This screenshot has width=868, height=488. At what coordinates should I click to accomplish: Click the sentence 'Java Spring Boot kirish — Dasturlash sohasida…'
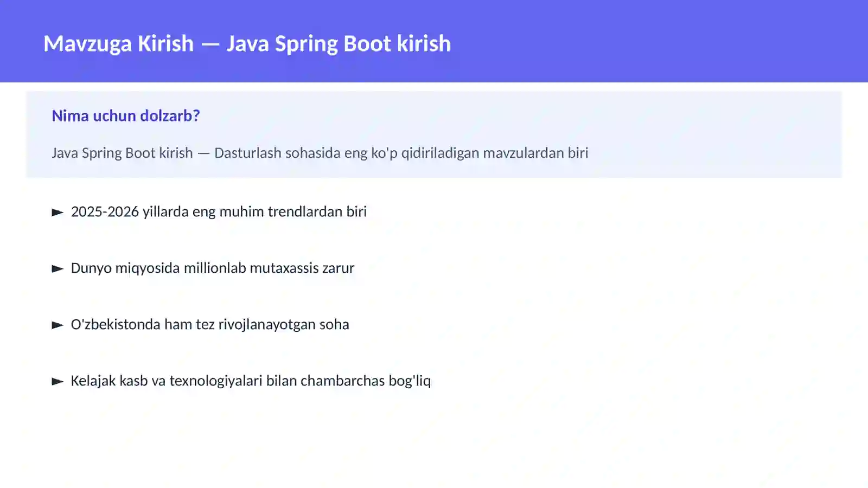tap(320, 153)
